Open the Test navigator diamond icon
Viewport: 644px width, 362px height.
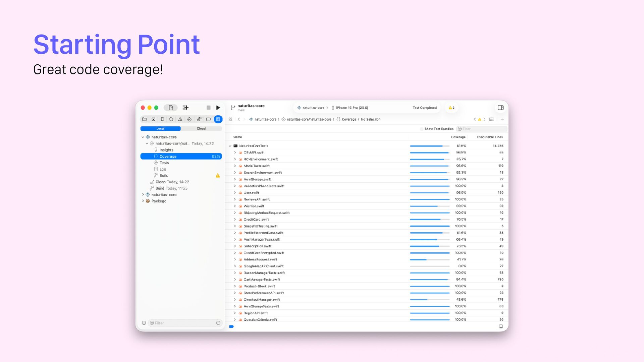point(190,119)
